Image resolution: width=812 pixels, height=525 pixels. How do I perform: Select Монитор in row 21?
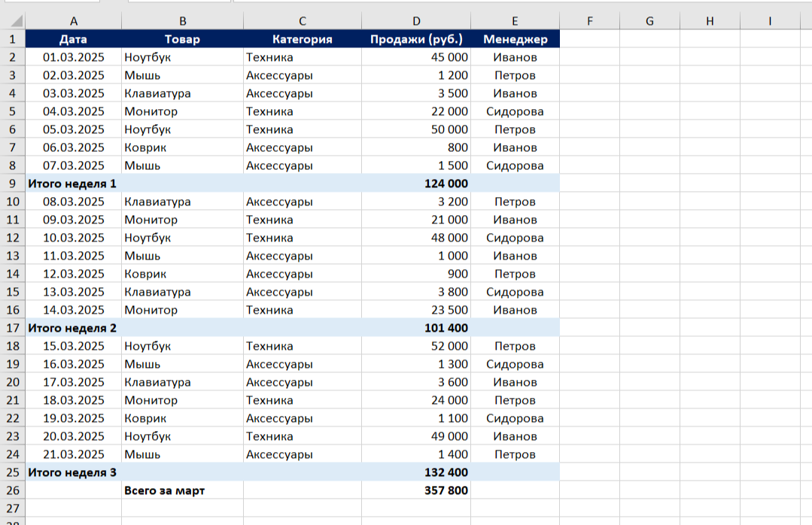(182, 400)
